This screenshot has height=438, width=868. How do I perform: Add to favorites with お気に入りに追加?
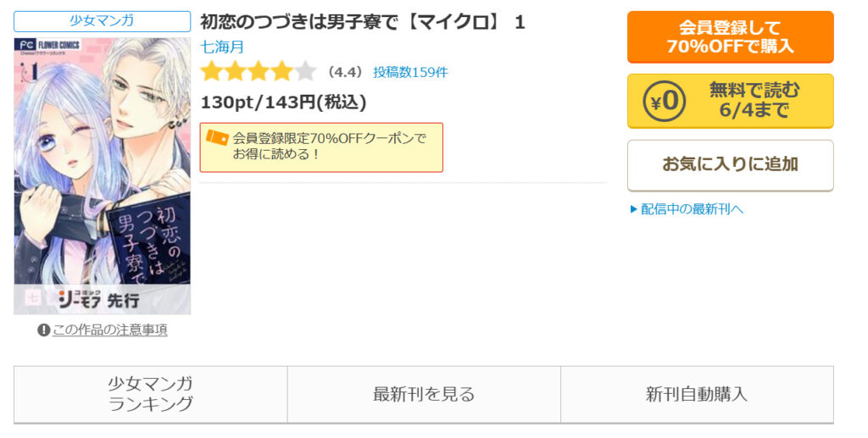(x=730, y=165)
